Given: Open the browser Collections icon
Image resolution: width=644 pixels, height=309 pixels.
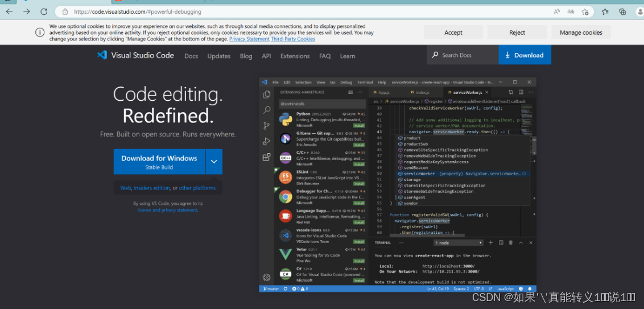Looking at the screenshot, I should click(x=622, y=11).
